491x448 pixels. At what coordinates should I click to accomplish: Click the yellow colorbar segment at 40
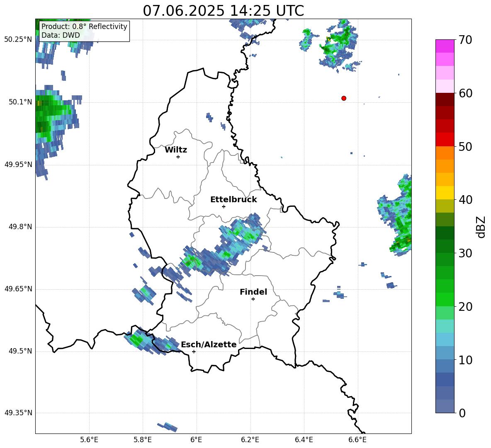pos(445,193)
